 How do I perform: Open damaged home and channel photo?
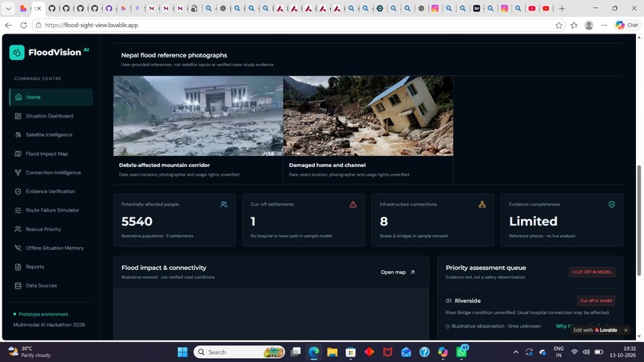tap(368, 116)
